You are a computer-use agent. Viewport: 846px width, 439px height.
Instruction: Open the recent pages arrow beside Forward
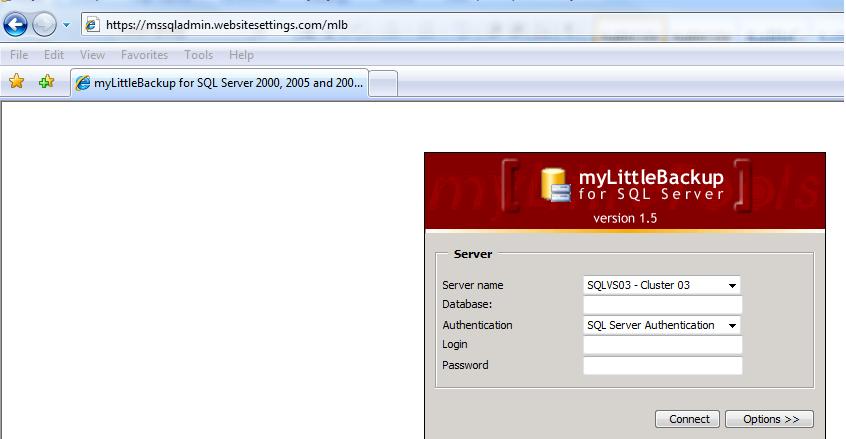tap(66, 25)
